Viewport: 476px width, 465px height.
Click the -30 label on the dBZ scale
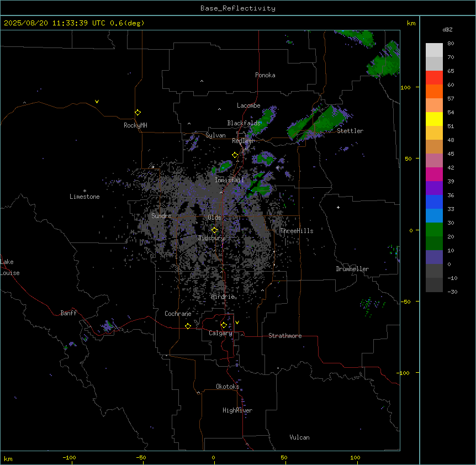pos(452,292)
